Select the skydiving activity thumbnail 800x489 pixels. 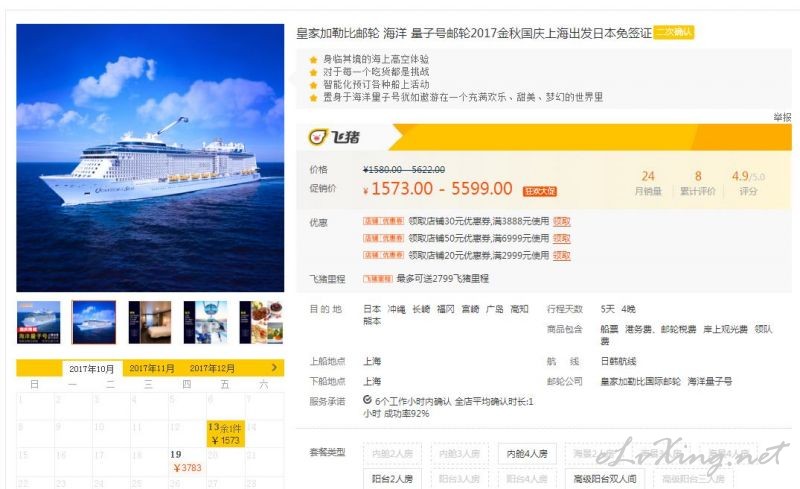[x=205, y=322]
